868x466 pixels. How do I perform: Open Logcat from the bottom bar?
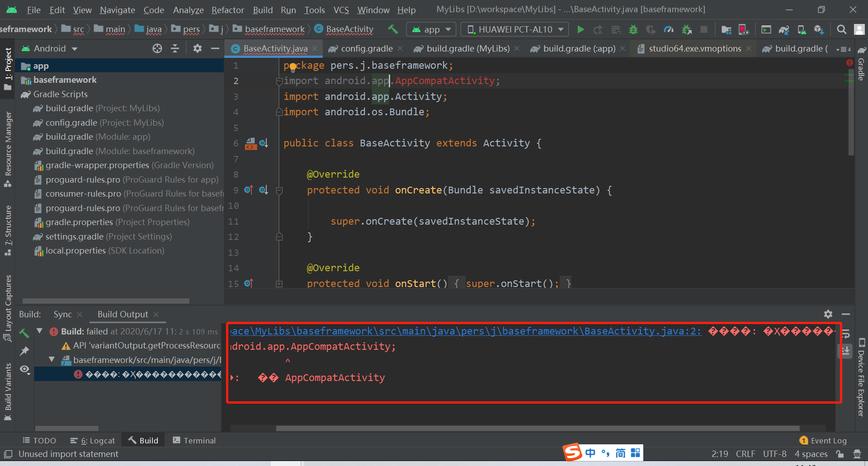(97, 440)
